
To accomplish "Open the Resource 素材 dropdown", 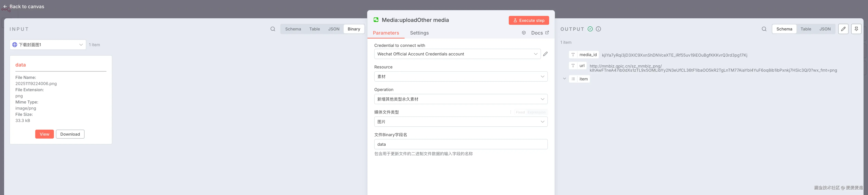I will click(460, 76).
